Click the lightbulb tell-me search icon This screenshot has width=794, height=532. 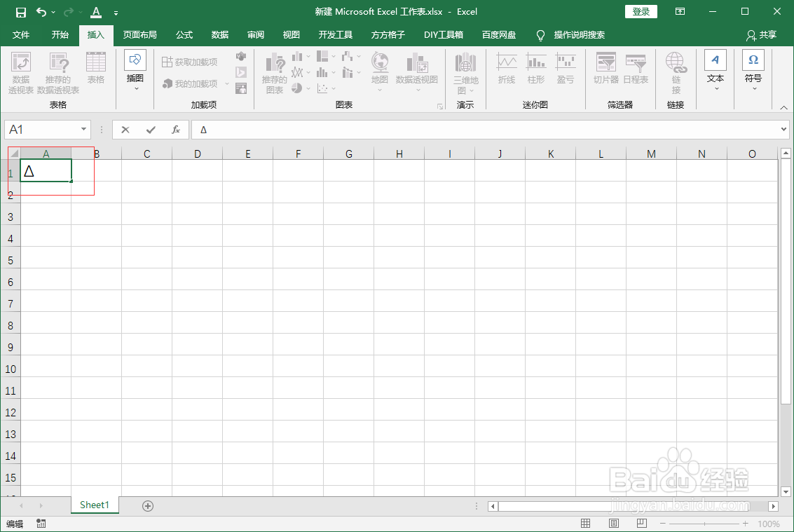[540, 35]
